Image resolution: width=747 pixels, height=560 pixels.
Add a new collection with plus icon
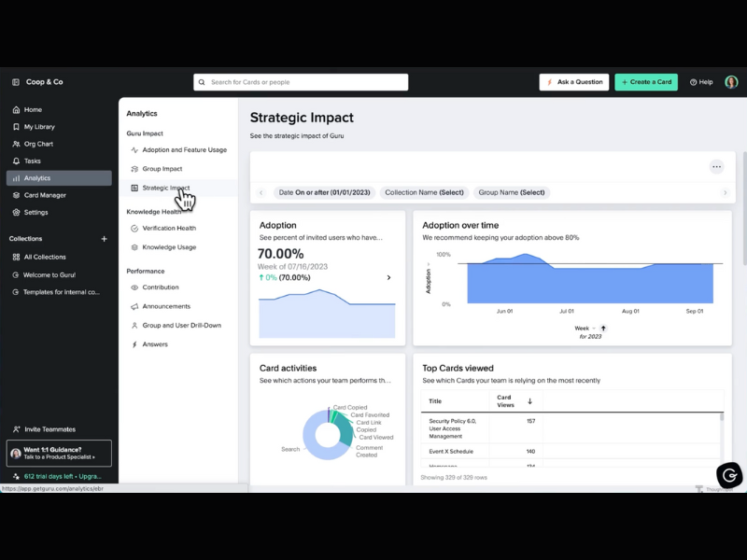104,239
